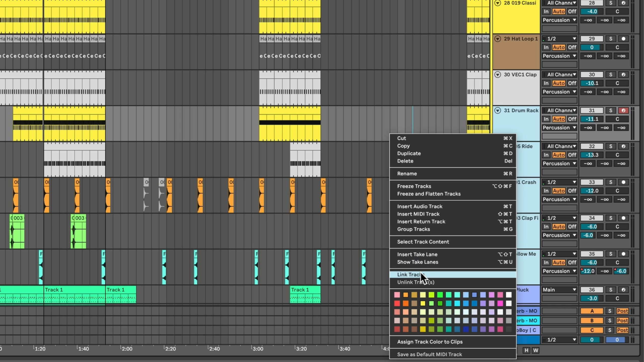
Task: Solo track 33 Crash
Action: click(x=611, y=182)
